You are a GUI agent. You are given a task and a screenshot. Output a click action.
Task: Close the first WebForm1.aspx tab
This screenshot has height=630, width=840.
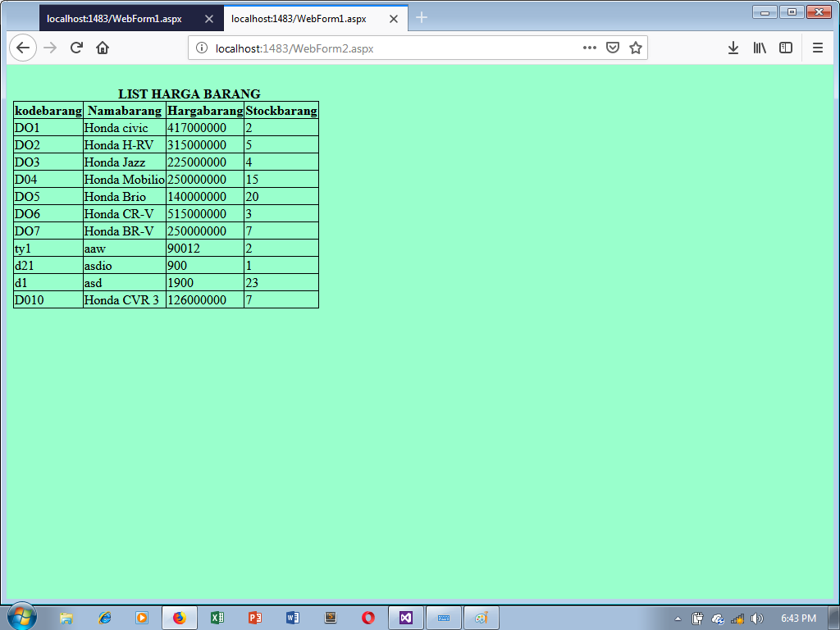coord(209,19)
